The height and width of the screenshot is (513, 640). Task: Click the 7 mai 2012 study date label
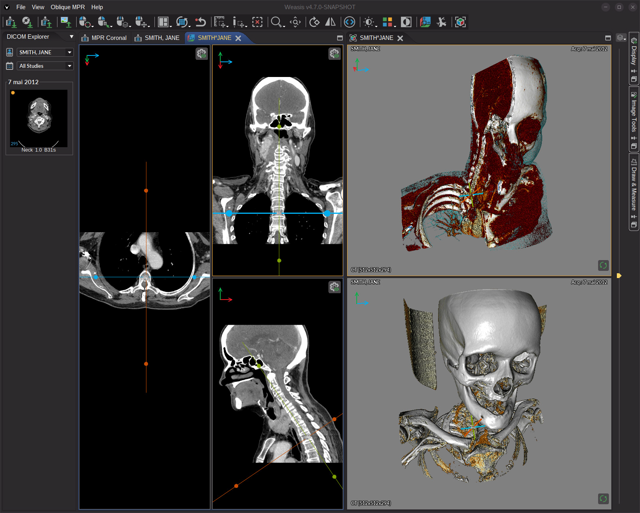point(23,82)
